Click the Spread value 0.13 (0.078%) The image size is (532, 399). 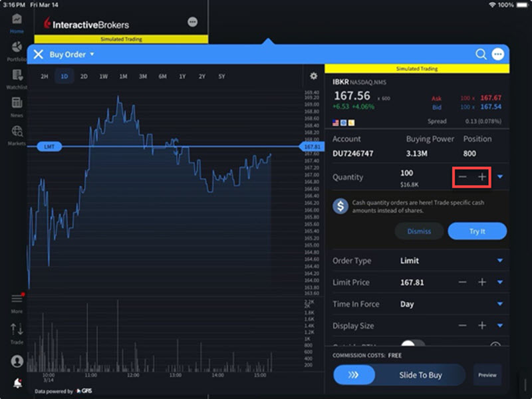(483, 121)
